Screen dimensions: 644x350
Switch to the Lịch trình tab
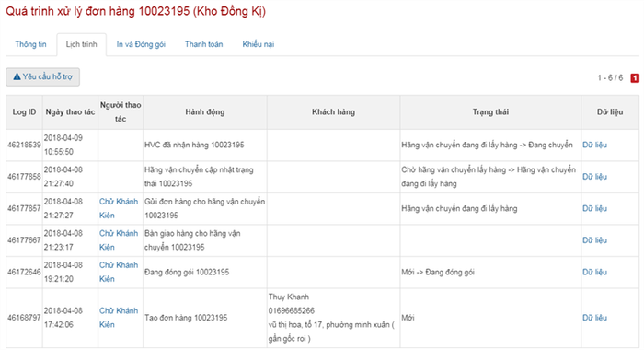point(81,44)
